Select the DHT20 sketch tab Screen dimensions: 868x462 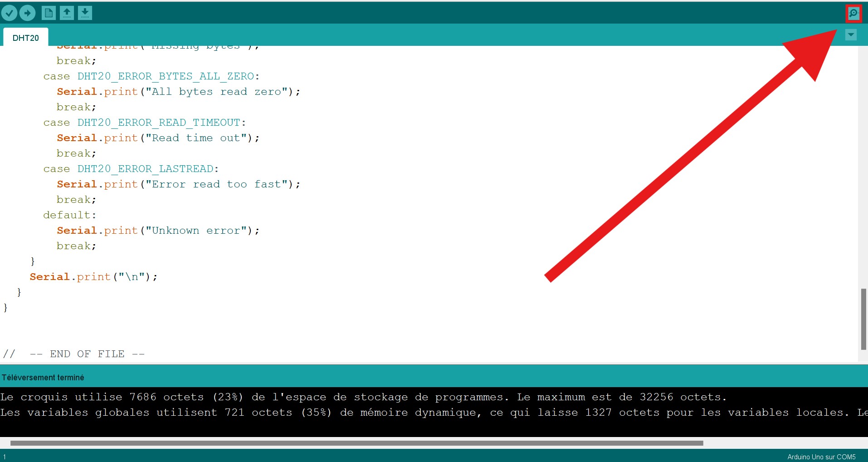26,38
